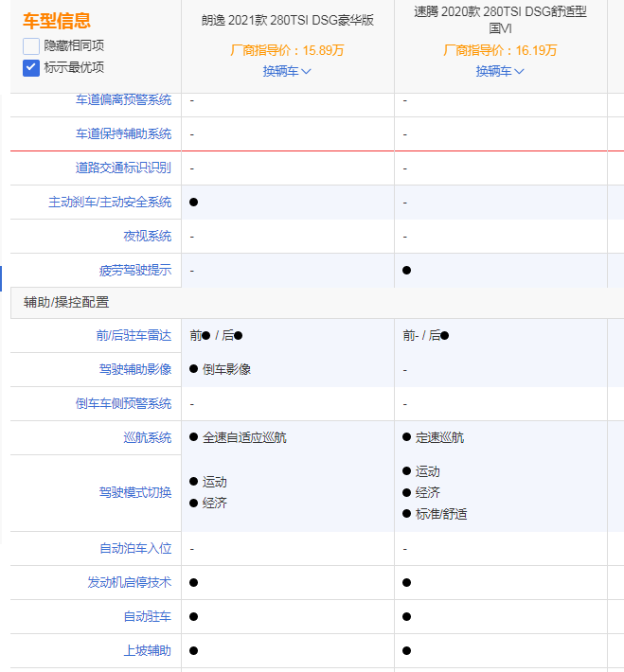Open the 车道保持辅助系统 parameter link
This screenshot has height=672, width=624.
(123, 134)
